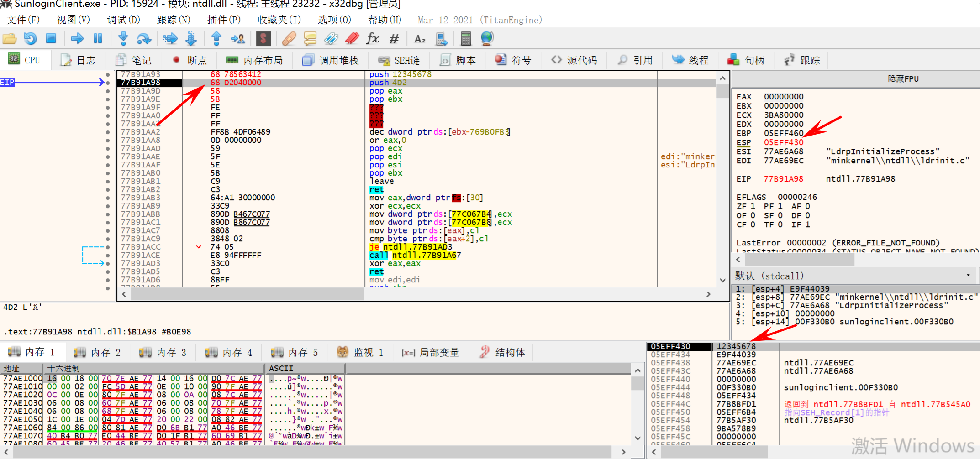Open the calculator tool
The height and width of the screenshot is (459, 980).
pyautogui.click(x=465, y=39)
